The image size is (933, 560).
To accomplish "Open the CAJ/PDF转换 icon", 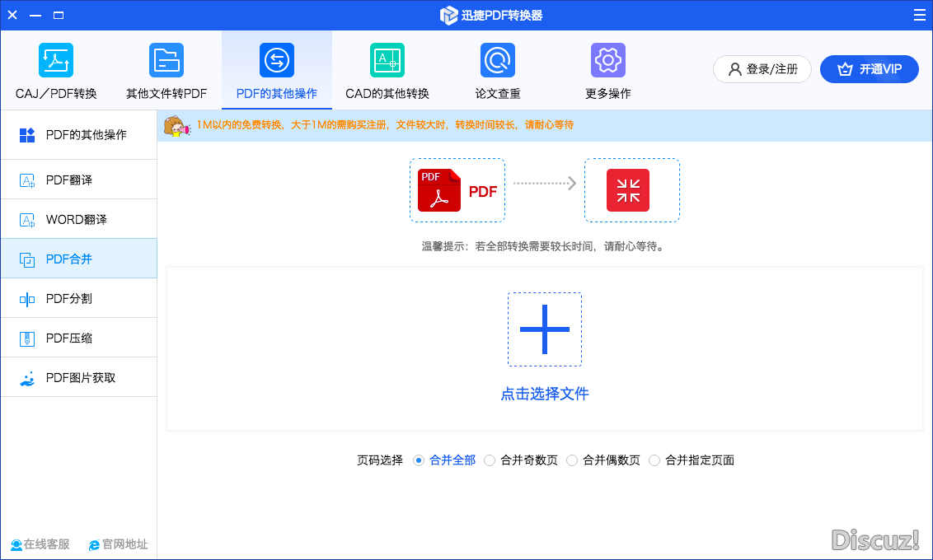I will (x=56, y=60).
